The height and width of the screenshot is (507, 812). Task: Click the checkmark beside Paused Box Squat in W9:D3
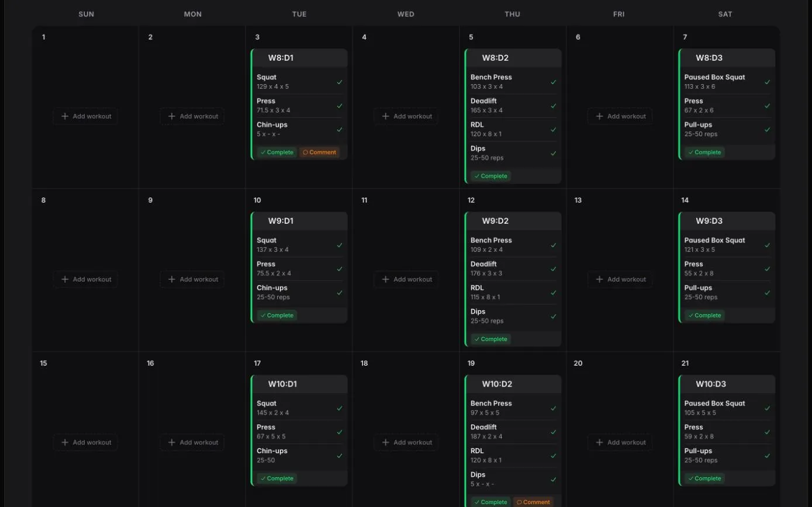click(766, 245)
